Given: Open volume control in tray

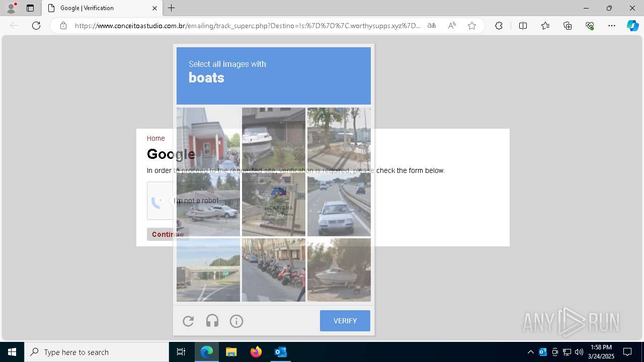Looking at the screenshot, I should pyautogui.click(x=579, y=352).
